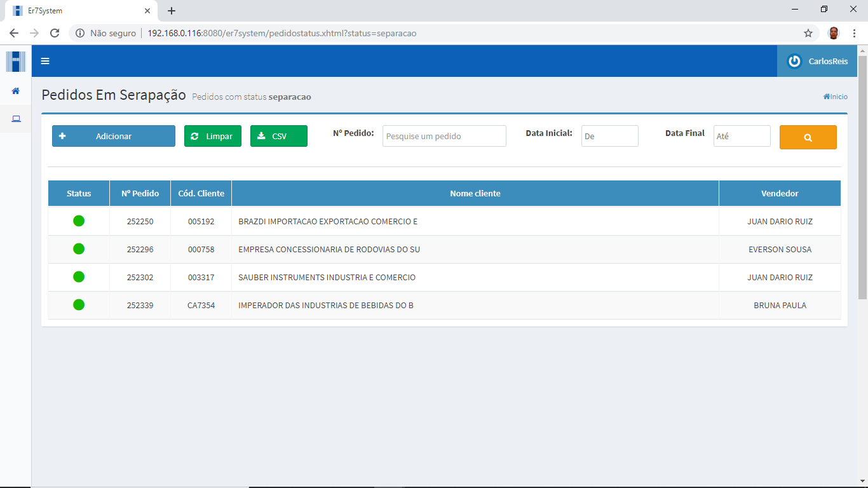The image size is (868, 488).
Task: Click vendedor BRUNA PAULA
Action: pos(780,306)
